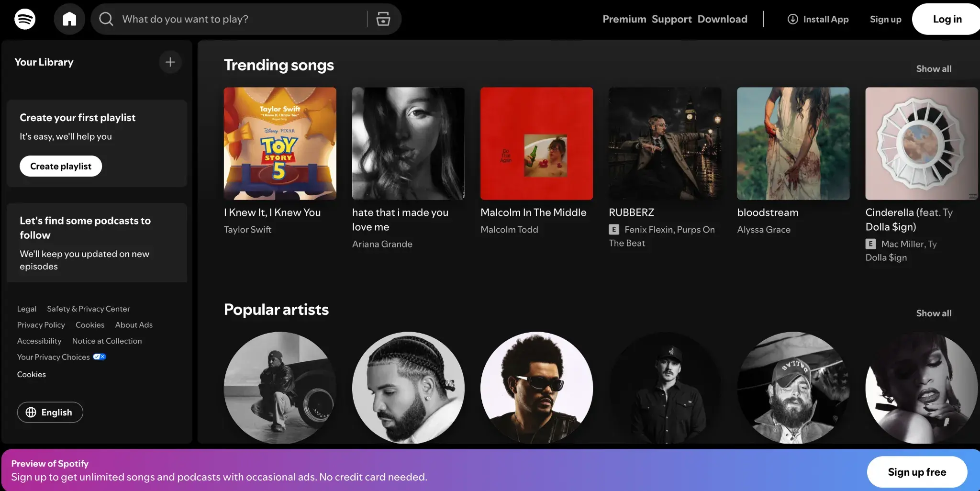Open Notice at Collection link
The width and height of the screenshot is (980, 491).
click(107, 341)
